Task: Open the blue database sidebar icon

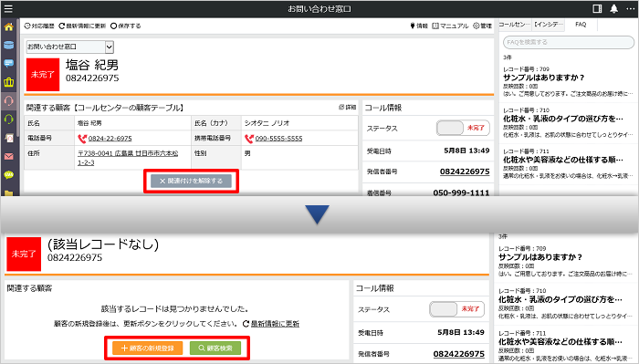Action: (8, 46)
